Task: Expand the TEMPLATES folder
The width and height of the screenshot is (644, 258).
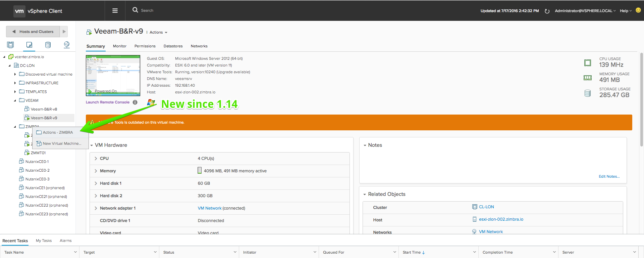Action: [15, 92]
